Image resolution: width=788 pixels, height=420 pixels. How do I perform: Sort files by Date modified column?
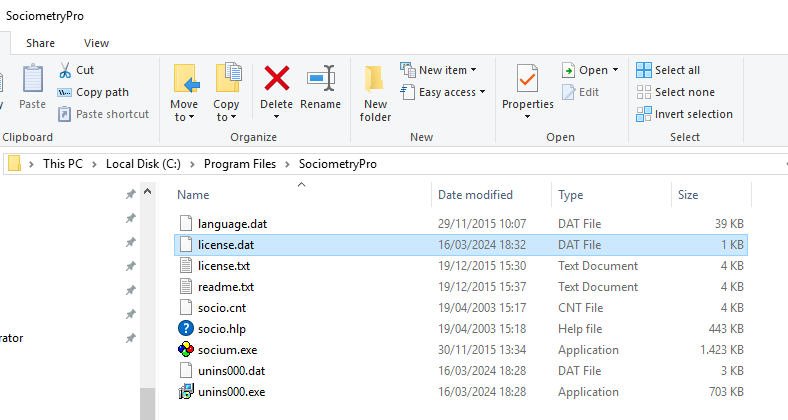coord(475,195)
